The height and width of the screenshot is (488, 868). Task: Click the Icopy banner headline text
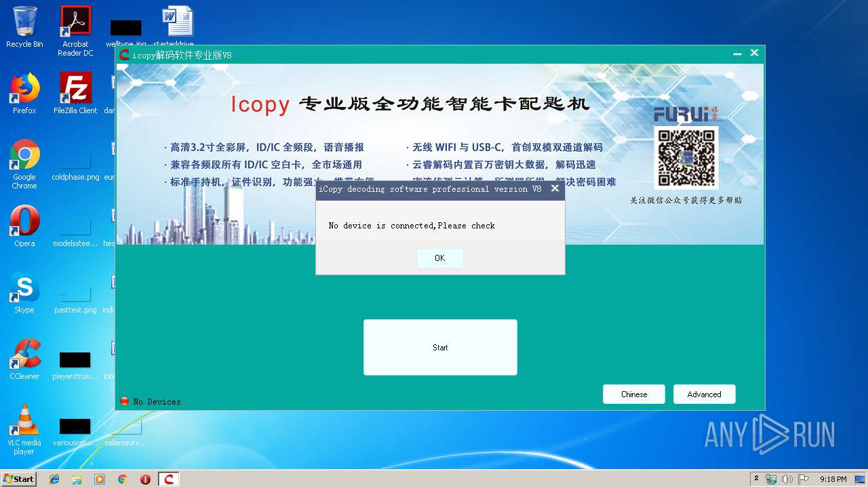410,104
